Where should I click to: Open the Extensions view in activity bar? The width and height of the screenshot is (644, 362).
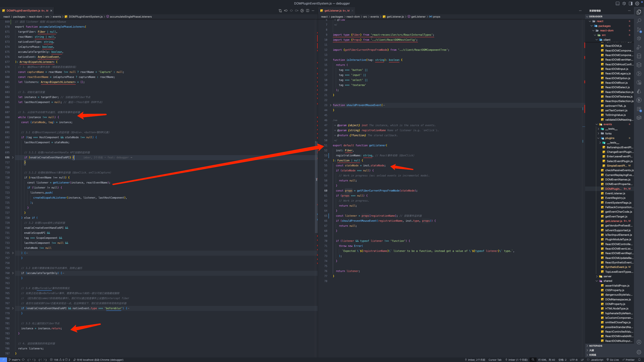(639, 109)
